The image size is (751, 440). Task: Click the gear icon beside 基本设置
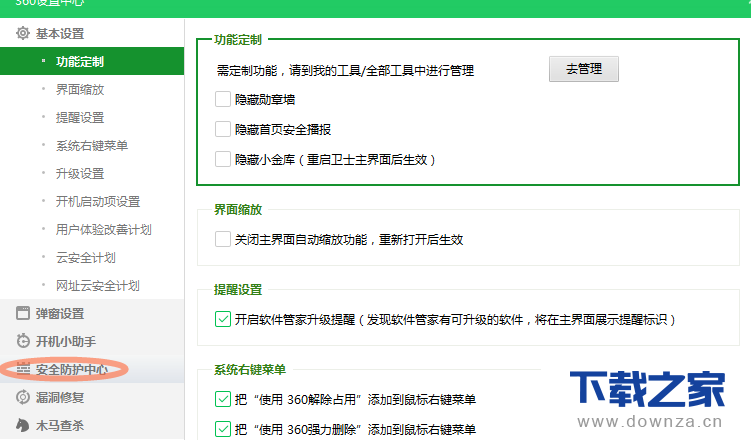pos(23,34)
